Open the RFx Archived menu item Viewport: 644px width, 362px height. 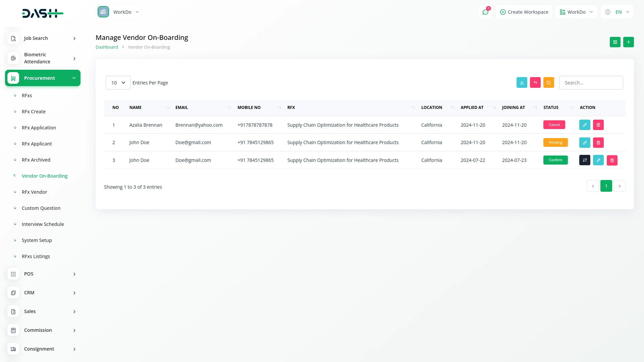pyautogui.click(x=36, y=160)
